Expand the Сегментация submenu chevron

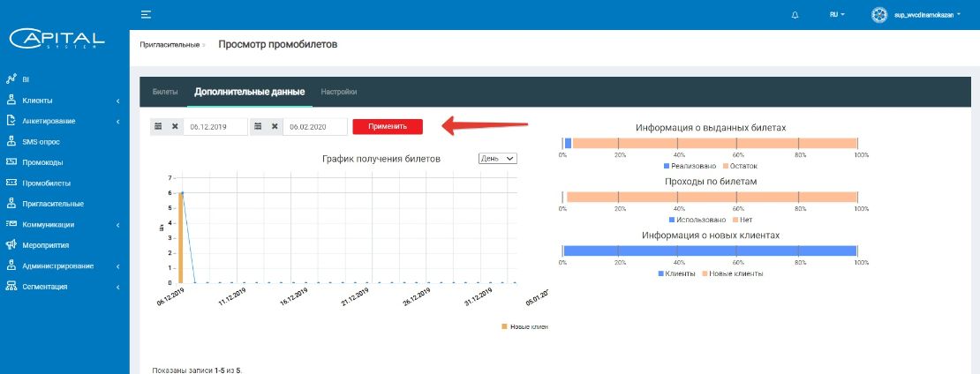click(x=118, y=288)
